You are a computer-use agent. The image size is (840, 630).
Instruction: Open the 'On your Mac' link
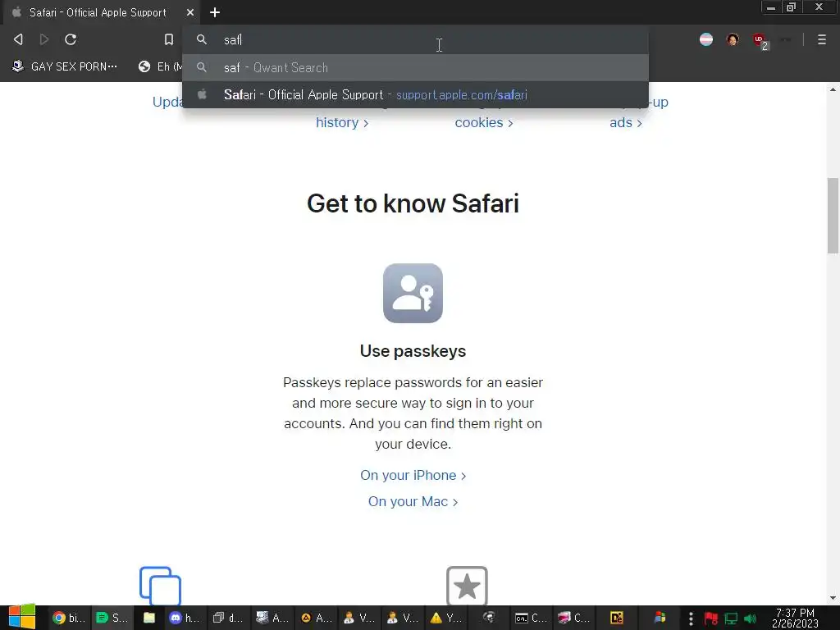(x=413, y=501)
